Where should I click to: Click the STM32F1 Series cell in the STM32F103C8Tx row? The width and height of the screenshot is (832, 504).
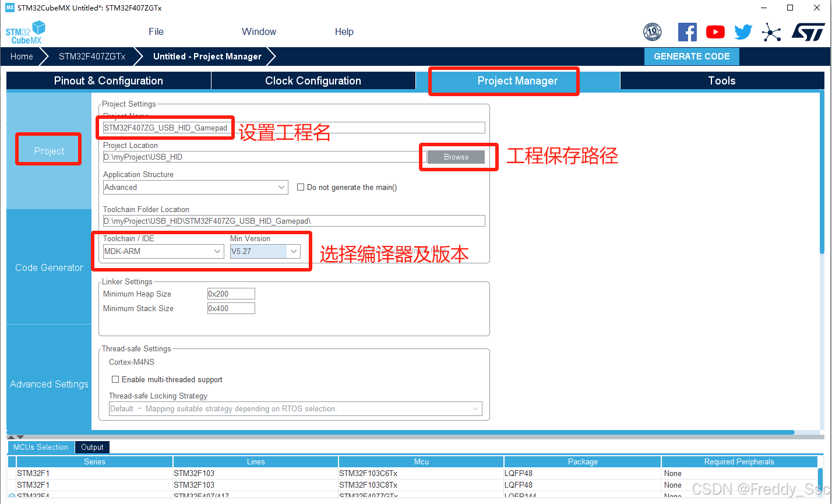(x=94, y=485)
